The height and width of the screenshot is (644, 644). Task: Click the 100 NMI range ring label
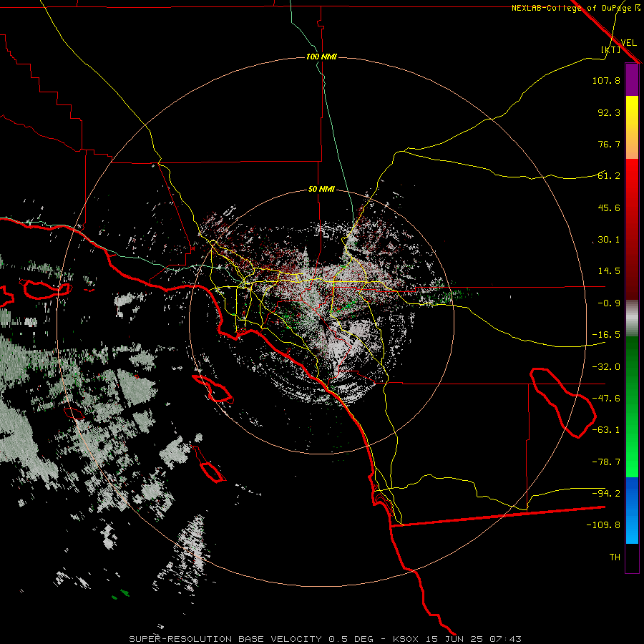[321, 57]
